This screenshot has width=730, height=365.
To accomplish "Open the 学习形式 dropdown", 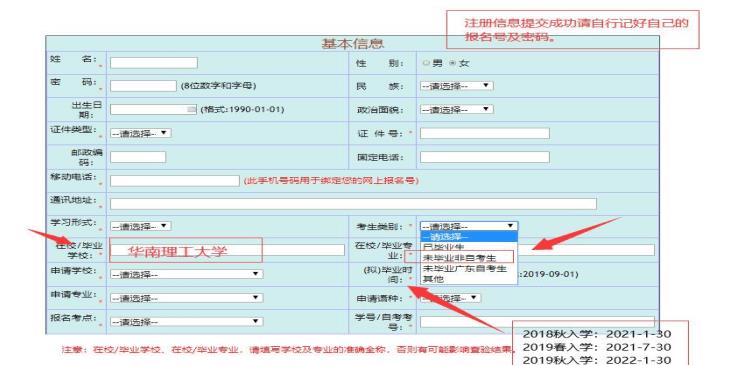I will [x=141, y=227].
